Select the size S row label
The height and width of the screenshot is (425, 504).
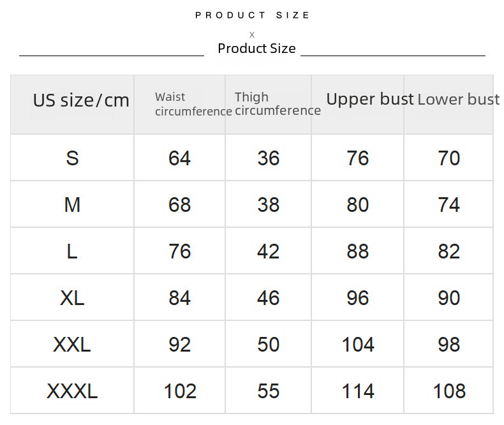(x=72, y=158)
